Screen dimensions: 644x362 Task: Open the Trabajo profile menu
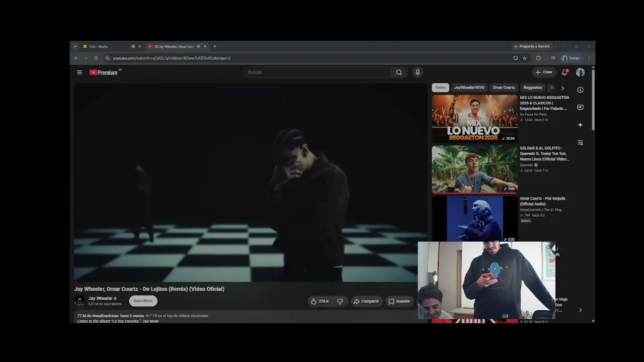tap(571, 58)
